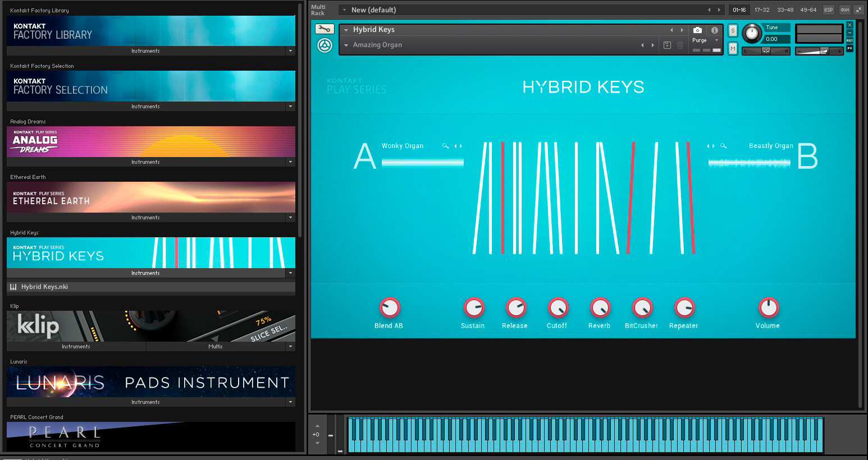
Task: Open the snapshot camera view
Action: click(697, 30)
